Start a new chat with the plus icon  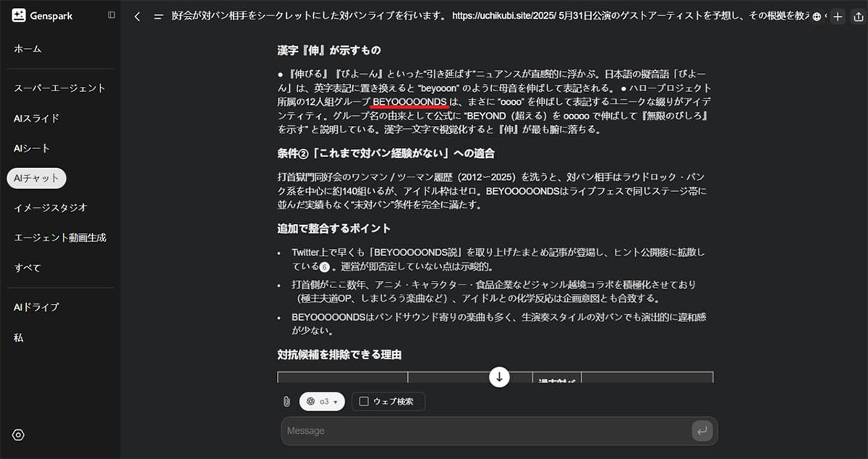838,17
